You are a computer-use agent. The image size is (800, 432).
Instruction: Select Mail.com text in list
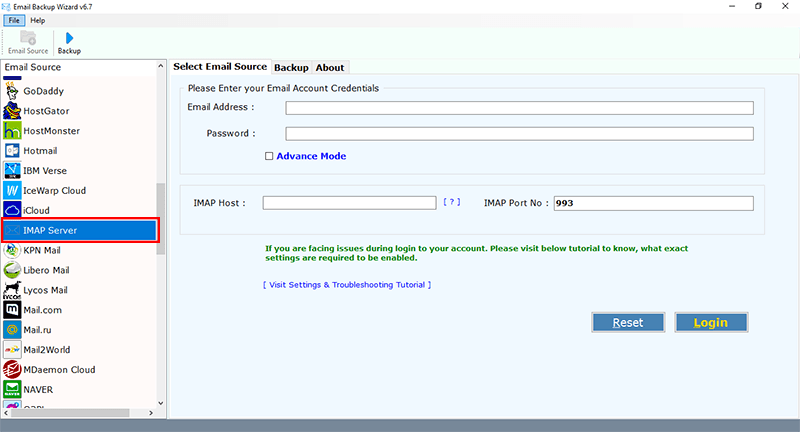coord(42,310)
